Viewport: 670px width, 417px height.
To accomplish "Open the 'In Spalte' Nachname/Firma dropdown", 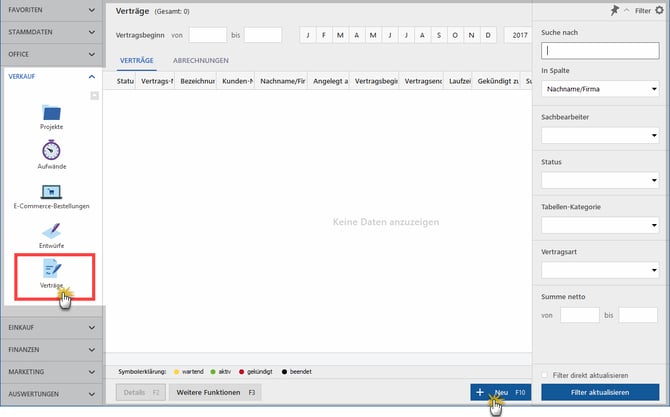I will [x=600, y=89].
